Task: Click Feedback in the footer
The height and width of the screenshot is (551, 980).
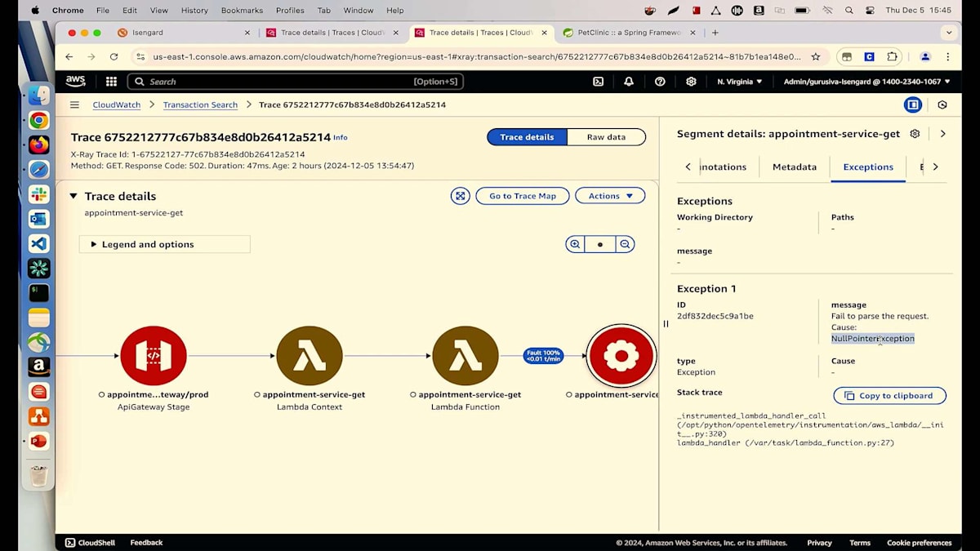Action: (146, 543)
